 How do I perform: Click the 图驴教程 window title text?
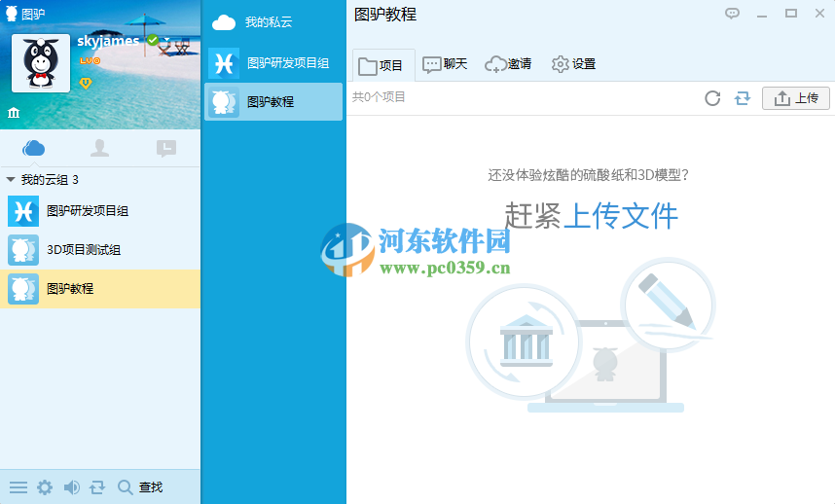click(x=385, y=15)
